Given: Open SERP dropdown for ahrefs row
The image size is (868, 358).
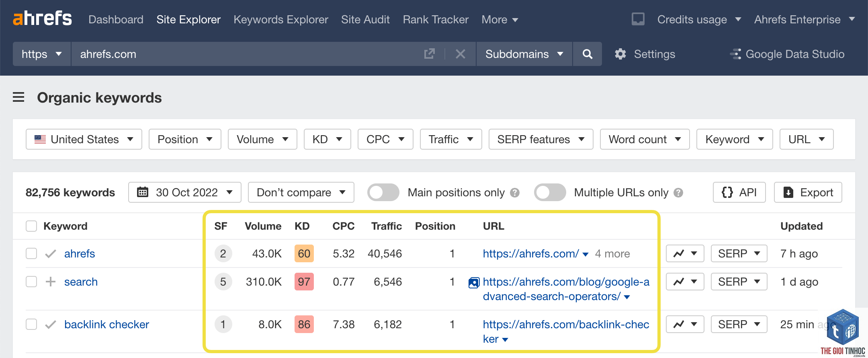Looking at the screenshot, I should pos(739,253).
